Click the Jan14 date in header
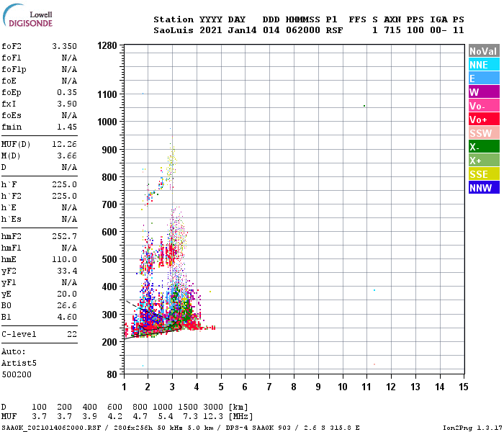This screenshot has width=504, height=432. click(x=242, y=30)
